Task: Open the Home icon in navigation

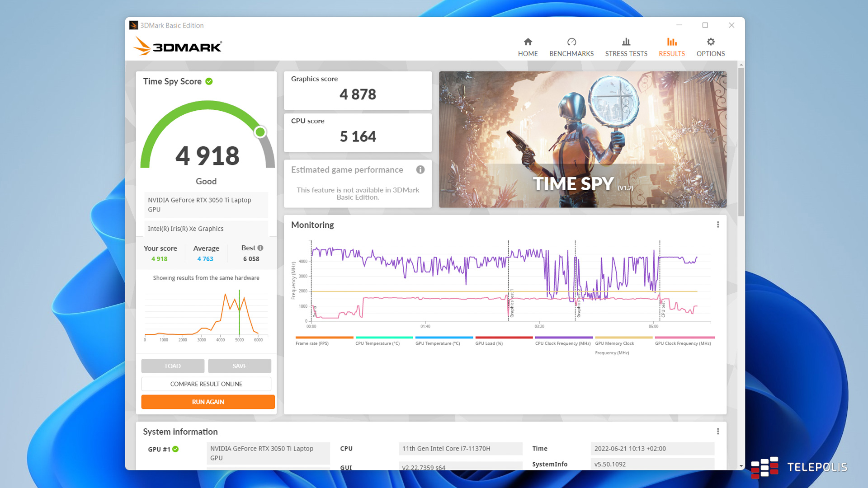Action: point(528,42)
